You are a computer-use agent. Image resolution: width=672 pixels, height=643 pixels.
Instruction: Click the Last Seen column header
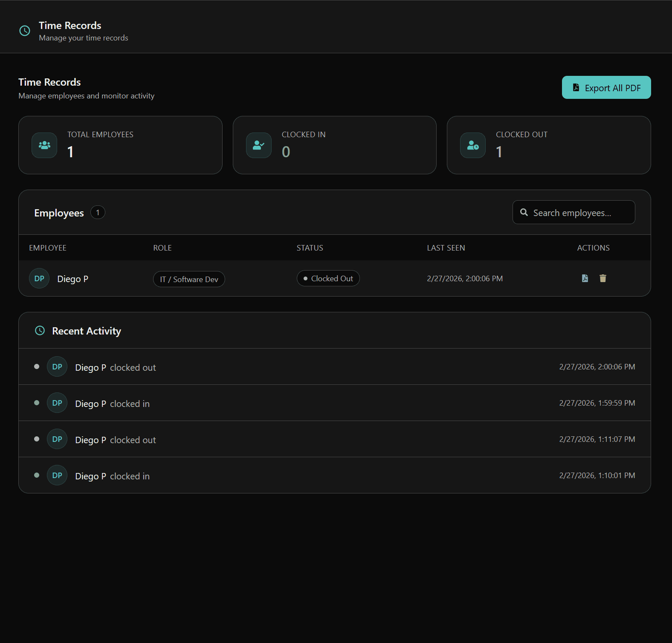pos(446,248)
